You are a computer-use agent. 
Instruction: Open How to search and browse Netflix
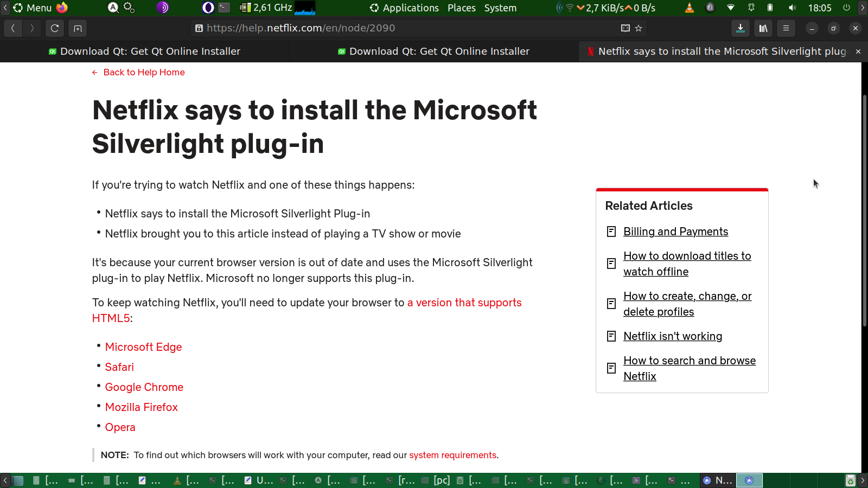(690, 368)
